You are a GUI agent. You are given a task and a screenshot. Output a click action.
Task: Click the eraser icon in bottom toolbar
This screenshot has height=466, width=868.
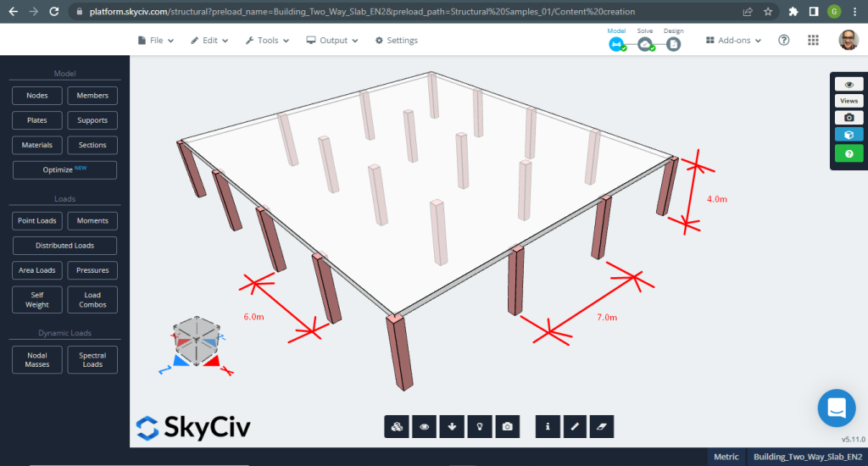point(600,427)
